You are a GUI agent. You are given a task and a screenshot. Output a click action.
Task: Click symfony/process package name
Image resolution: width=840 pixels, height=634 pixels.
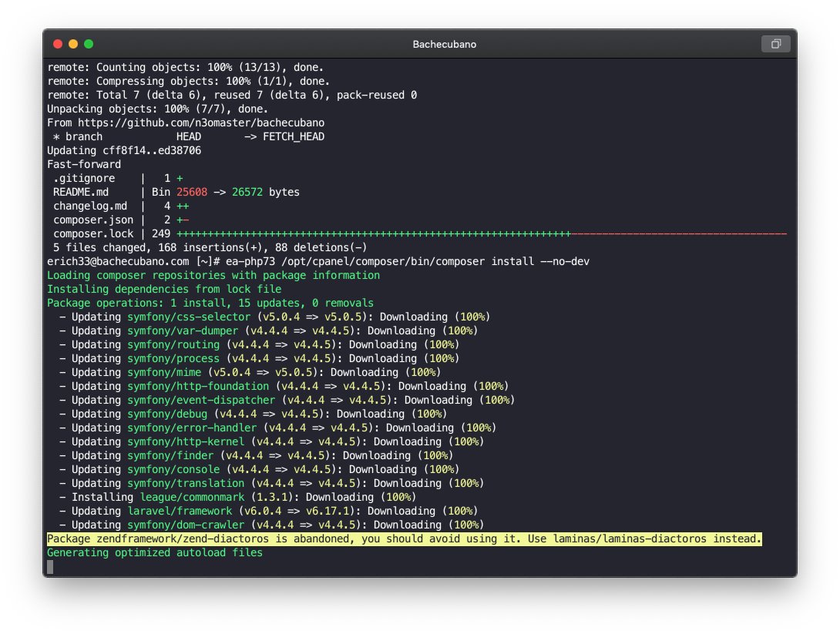pos(173,359)
